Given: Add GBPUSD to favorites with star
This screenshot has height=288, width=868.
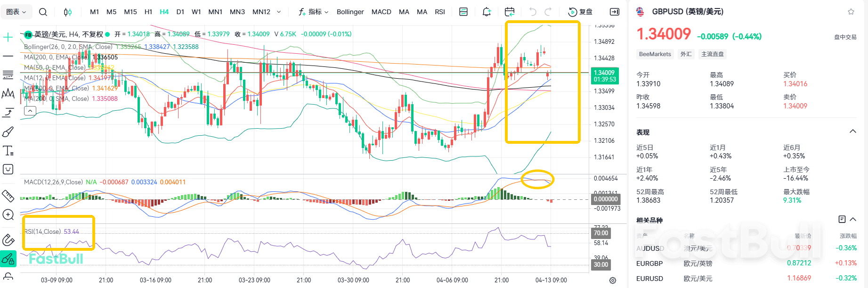Looking at the screenshot, I should click(851, 12).
